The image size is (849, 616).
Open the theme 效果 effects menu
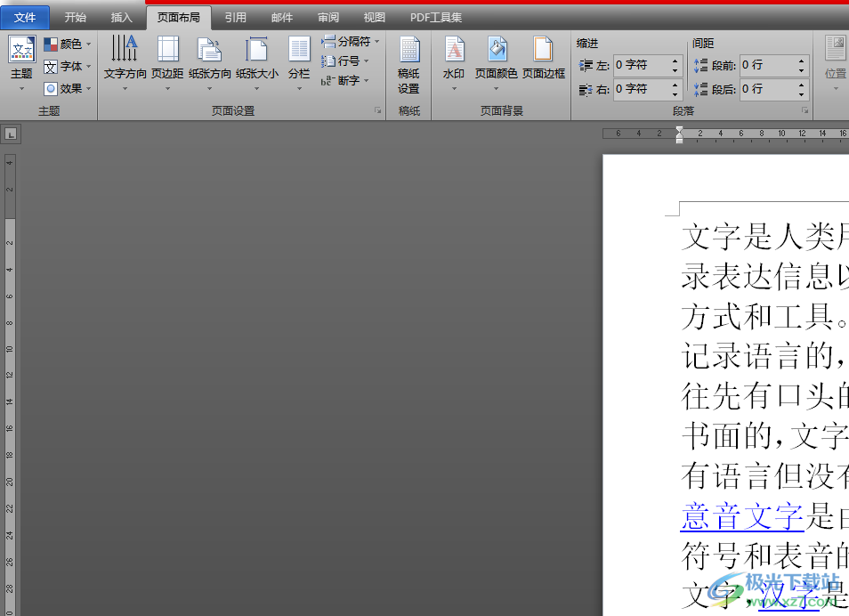[67, 88]
